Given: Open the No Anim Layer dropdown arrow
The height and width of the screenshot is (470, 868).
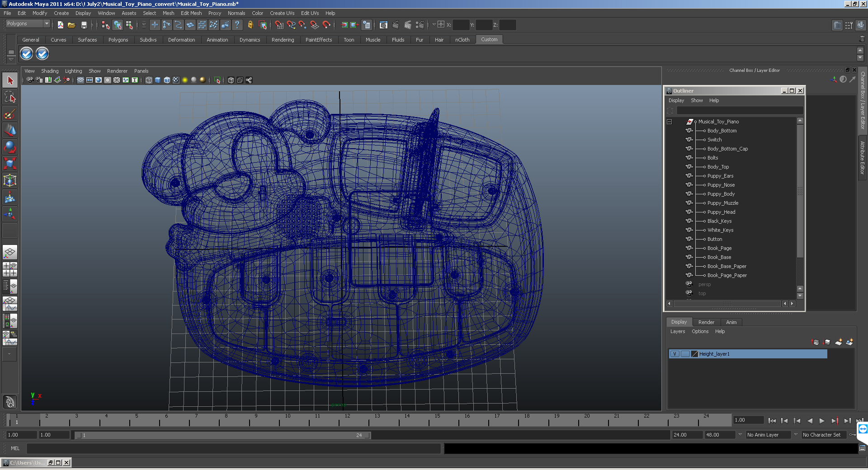Looking at the screenshot, I should coord(740,435).
